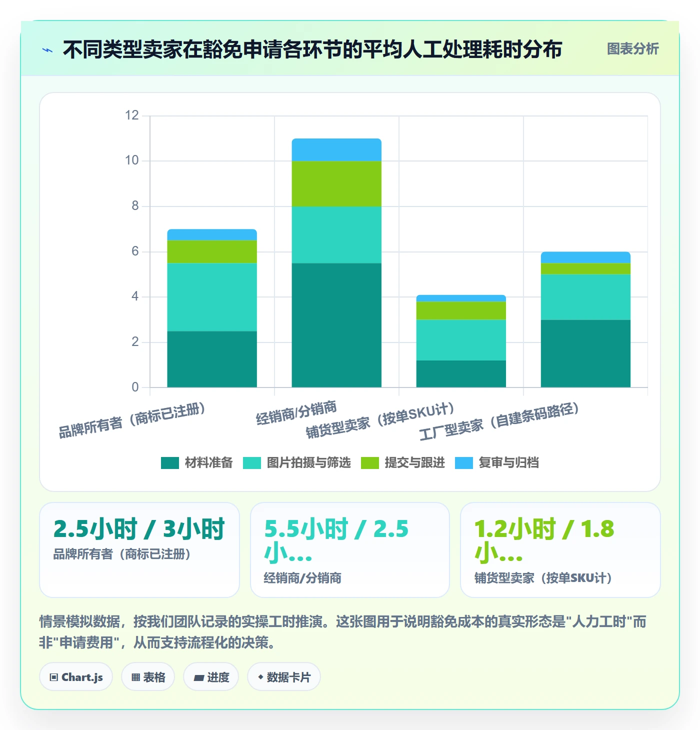This screenshot has height=730, width=700.
Task: Click the bar icon in the 进度 chip
Action: pos(199,678)
